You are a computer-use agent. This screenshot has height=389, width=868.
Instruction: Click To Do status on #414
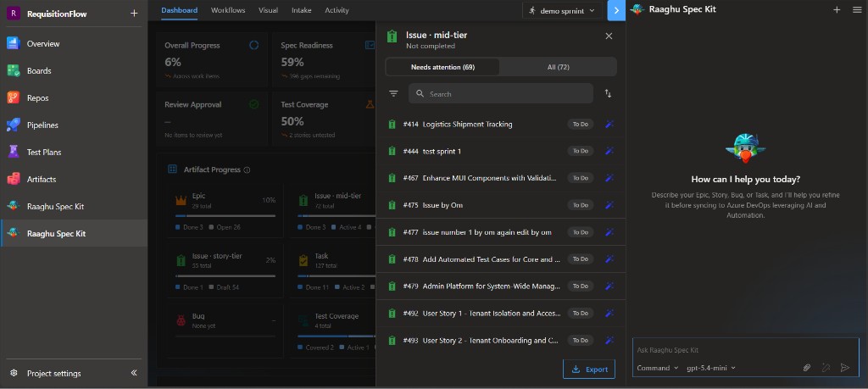pos(580,124)
